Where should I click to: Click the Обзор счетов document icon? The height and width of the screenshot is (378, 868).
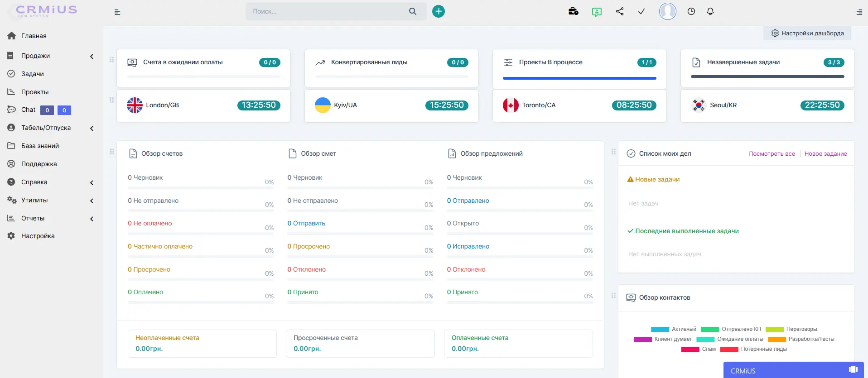pyautogui.click(x=133, y=153)
